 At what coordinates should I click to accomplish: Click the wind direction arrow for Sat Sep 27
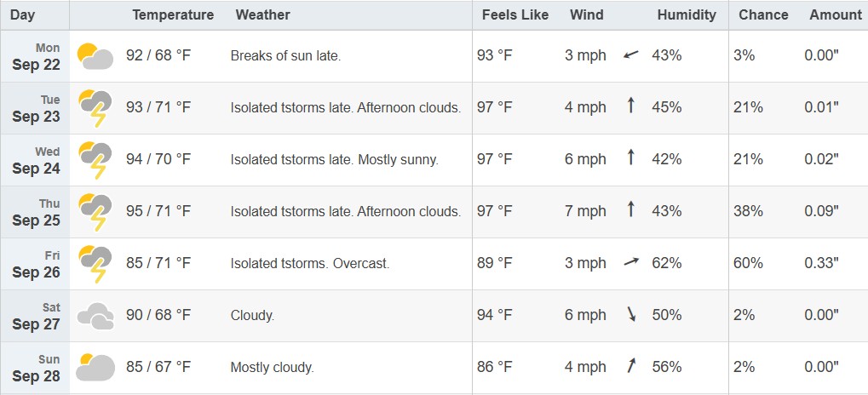(x=632, y=314)
